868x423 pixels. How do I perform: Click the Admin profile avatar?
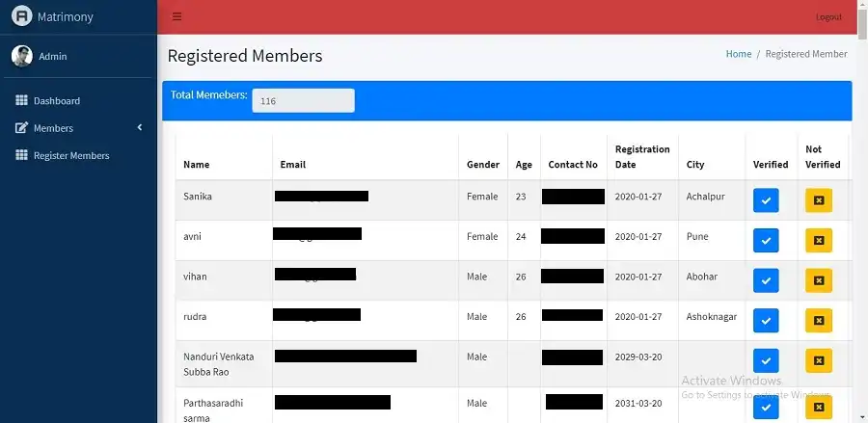click(21, 56)
